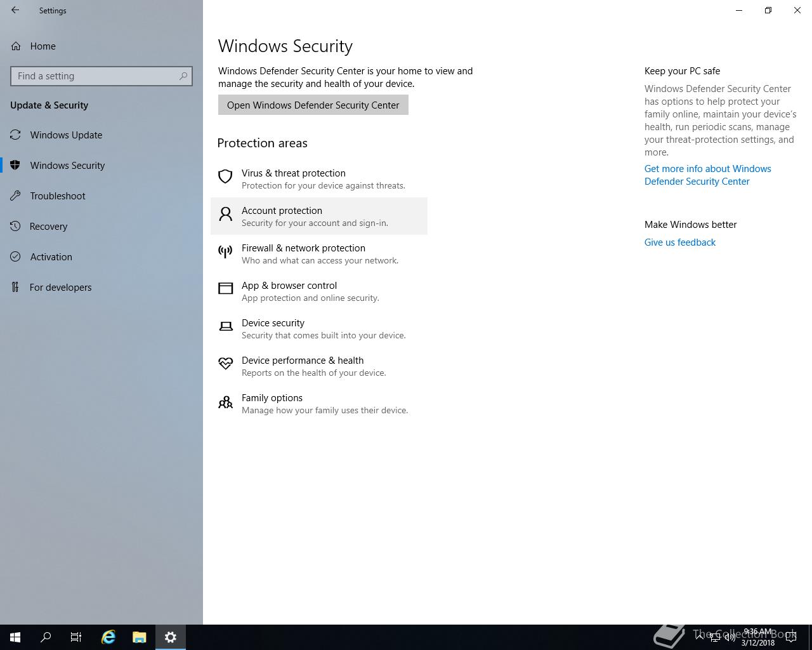Image resolution: width=812 pixels, height=650 pixels.
Task: Click the Give us feedback link
Action: tap(680, 242)
